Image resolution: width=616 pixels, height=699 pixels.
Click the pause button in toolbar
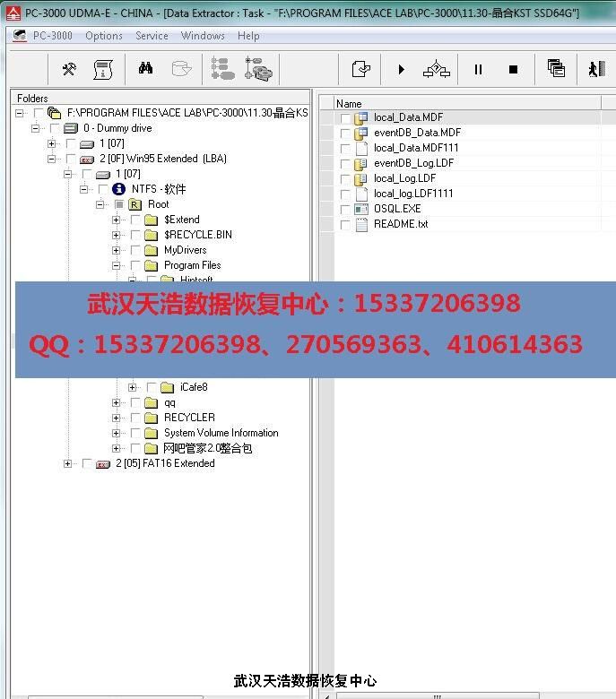point(478,69)
